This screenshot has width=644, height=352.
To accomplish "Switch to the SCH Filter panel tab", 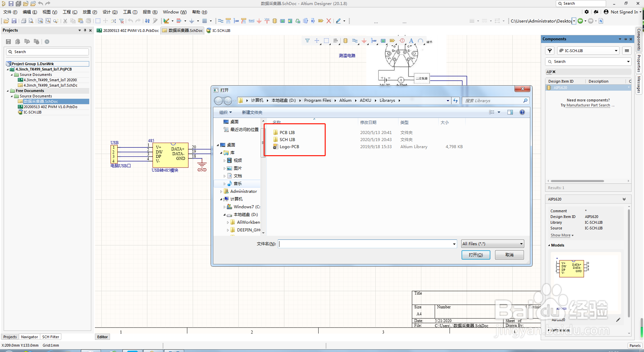I will pyautogui.click(x=51, y=337).
